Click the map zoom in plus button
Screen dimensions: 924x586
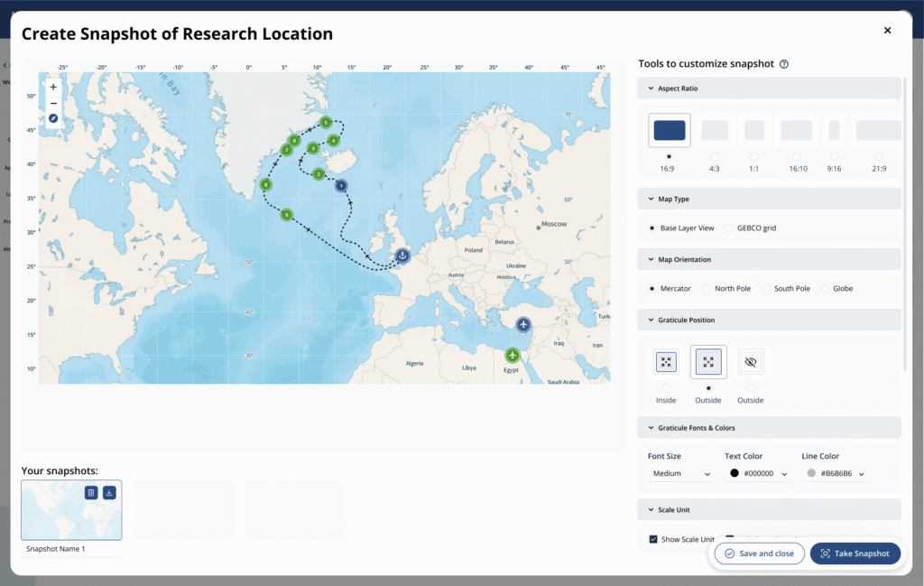coord(53,88)
